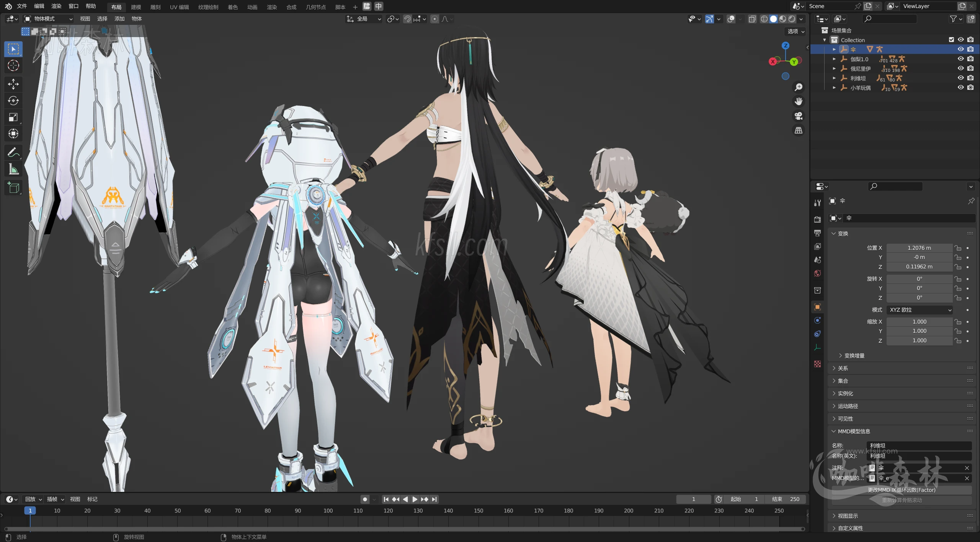The width and height of the screenshot is (980, 542).
Task: Open XYZ 欧拉 rotation mode dropdown
Action: pos(920,310)
